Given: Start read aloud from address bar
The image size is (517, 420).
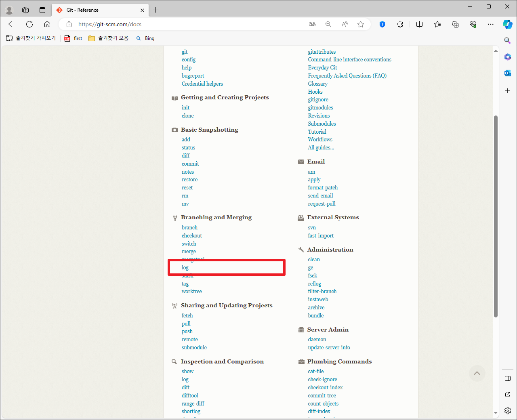Looking at the screenshot, I should point(345,24).
